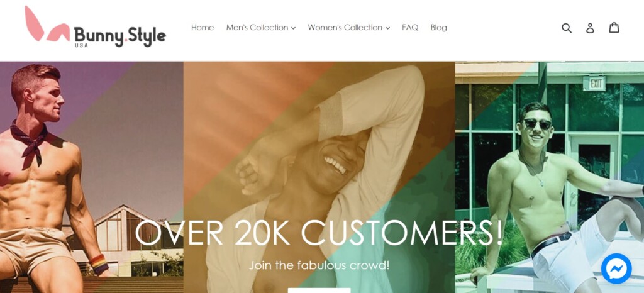Visit the FAQ page

(x=410, y=28)
